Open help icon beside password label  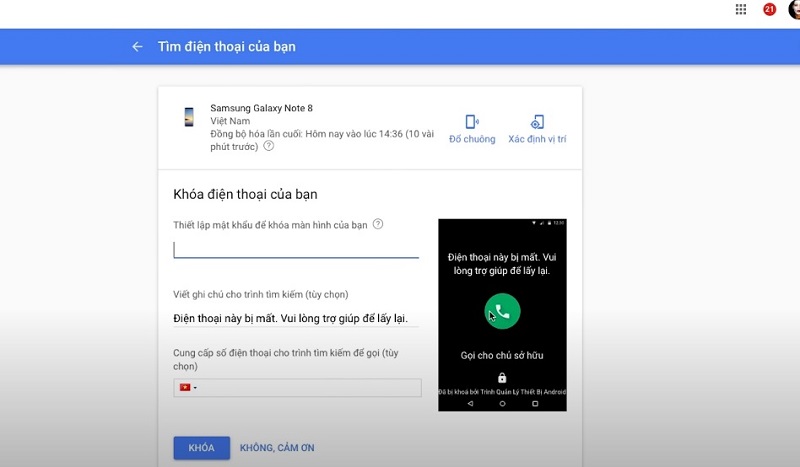pyautogui.click(x=378, y=224)
